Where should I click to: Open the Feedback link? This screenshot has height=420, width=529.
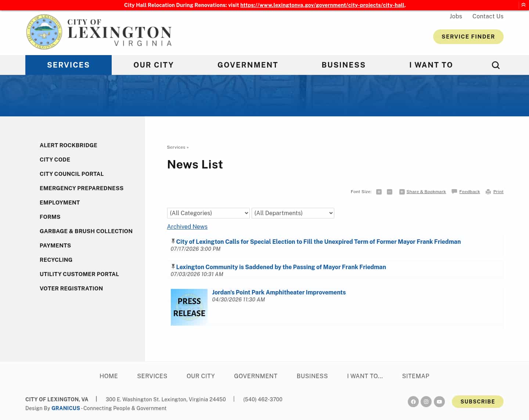[x=469, y=192]
